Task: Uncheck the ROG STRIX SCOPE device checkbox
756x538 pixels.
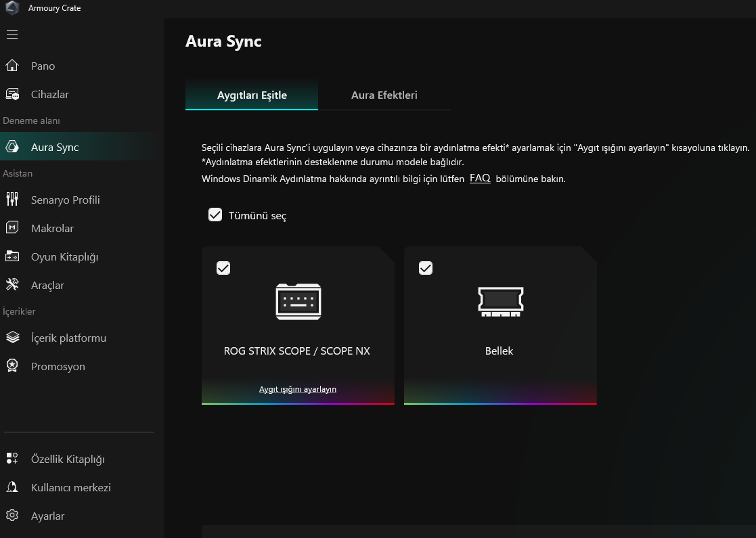Action: [223, 268]
